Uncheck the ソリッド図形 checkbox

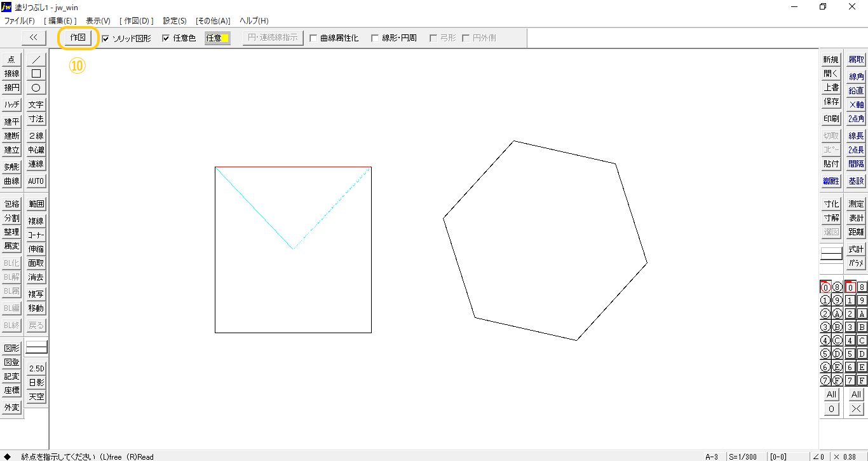pyautogui.click(x=105, y=38)
